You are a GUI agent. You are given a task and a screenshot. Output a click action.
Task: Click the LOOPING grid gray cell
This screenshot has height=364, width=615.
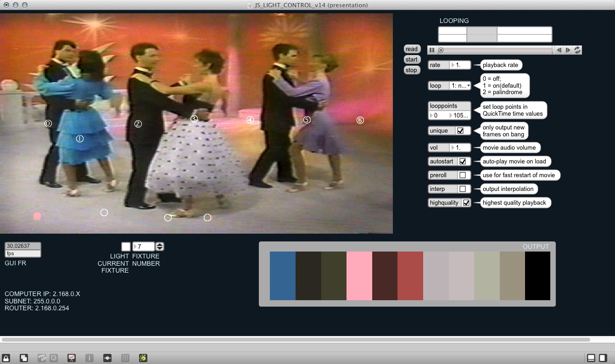click(x=482, y=34)
